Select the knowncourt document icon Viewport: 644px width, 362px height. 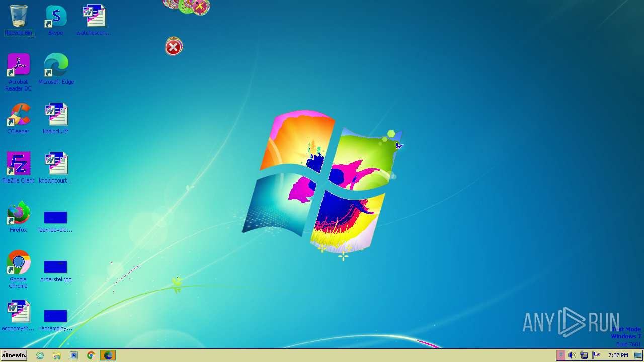tap(56, 168)
